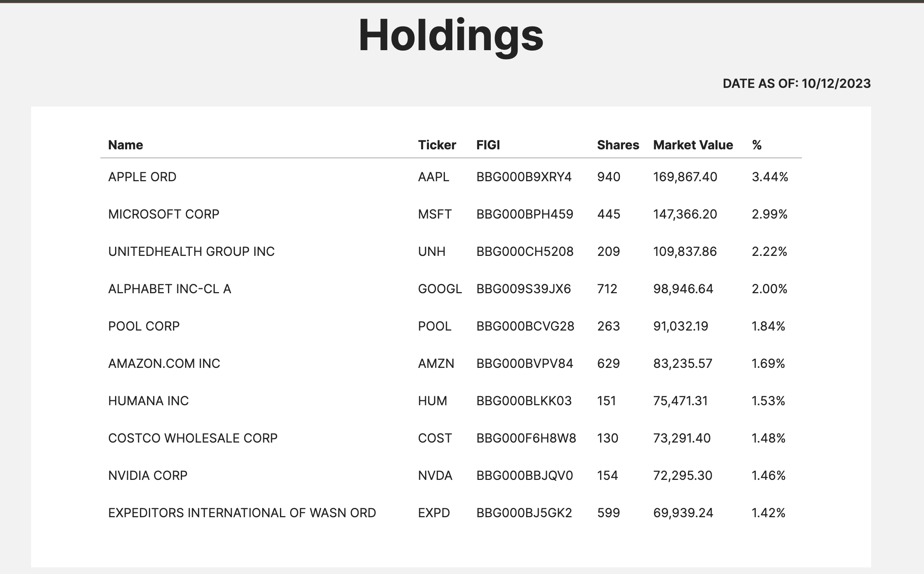Click the 2.00% weight cell
This screenshot has width=924, height=574.
click(770, 289)
